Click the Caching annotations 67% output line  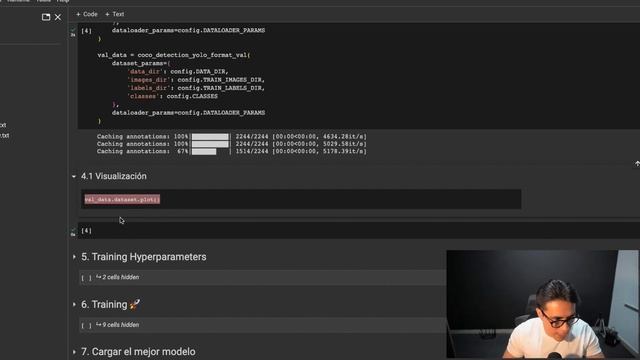(231, 151)
